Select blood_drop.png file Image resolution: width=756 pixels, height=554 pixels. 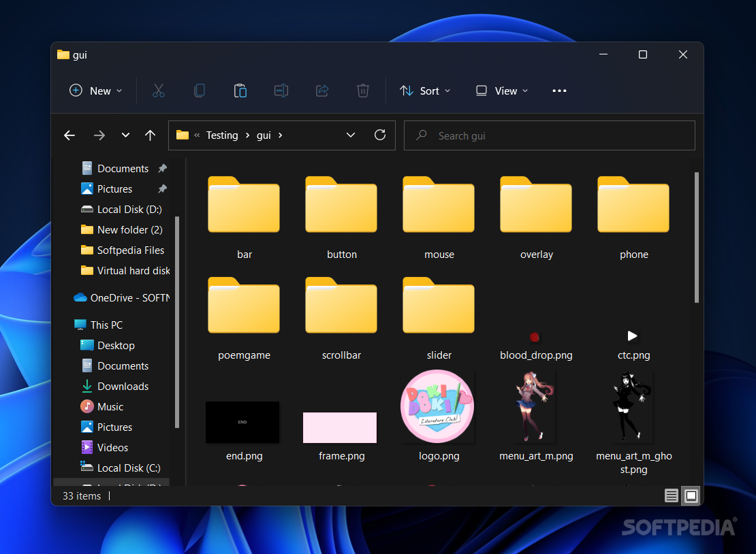pyautogui.click(x=536, y=347)
